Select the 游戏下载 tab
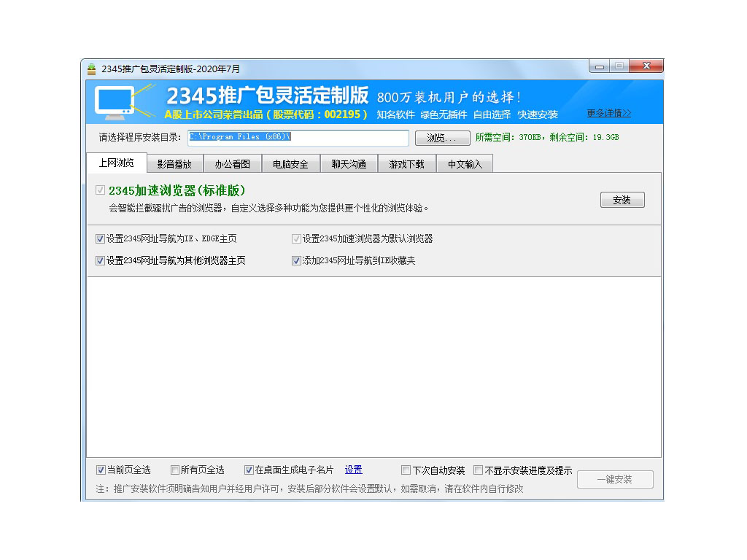Image resolution: width=747 pixels, height=560 pixels. 407,164
